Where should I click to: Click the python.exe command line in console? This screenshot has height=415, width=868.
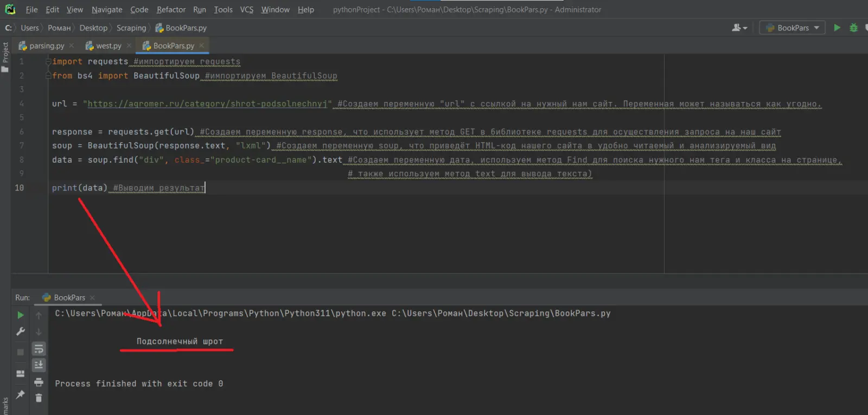click(x=333, y=314)
